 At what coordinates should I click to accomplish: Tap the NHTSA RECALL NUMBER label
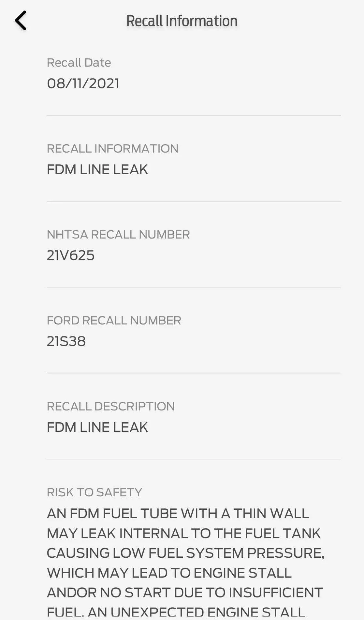click(x=118, y=234)
